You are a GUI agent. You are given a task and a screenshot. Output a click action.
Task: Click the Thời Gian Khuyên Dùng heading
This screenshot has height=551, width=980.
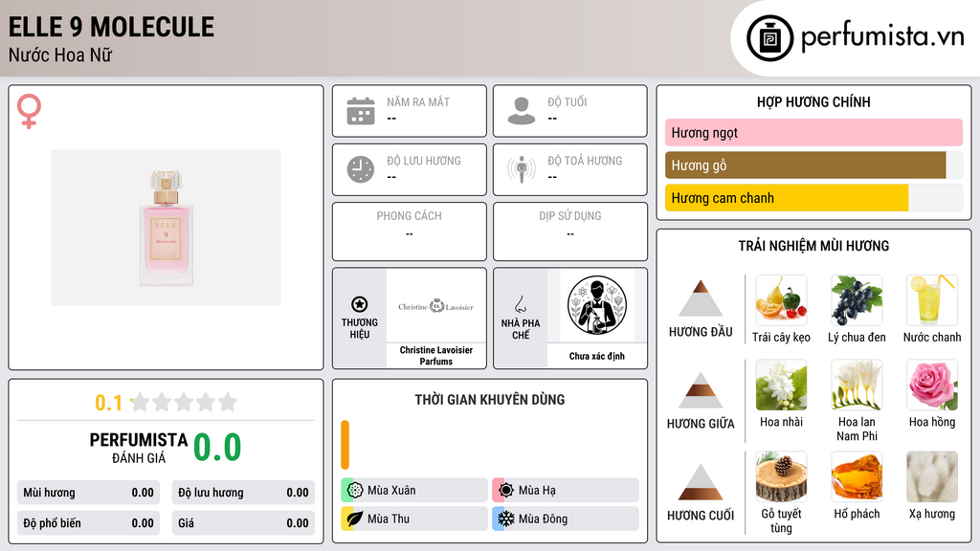(x=490, y=400)
